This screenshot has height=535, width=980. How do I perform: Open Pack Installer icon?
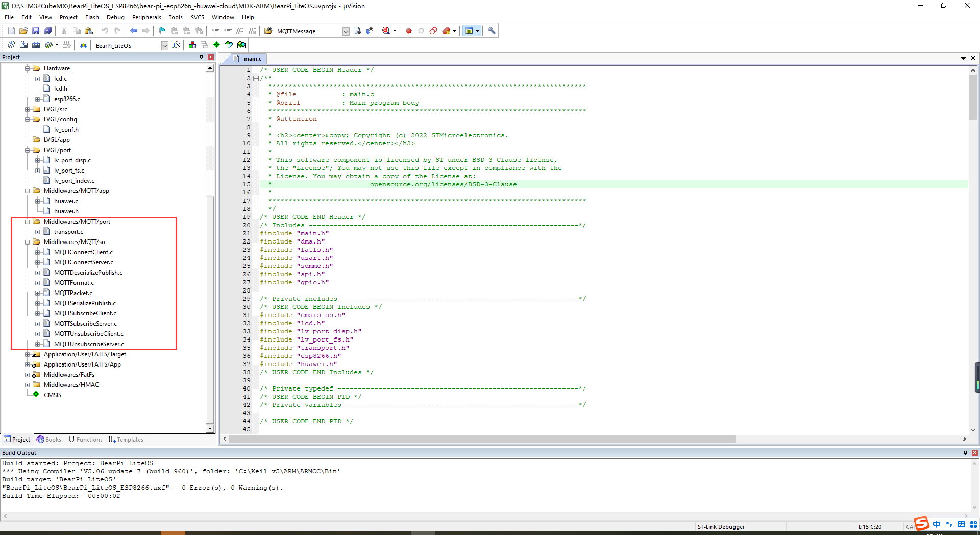tap(241, 45)
